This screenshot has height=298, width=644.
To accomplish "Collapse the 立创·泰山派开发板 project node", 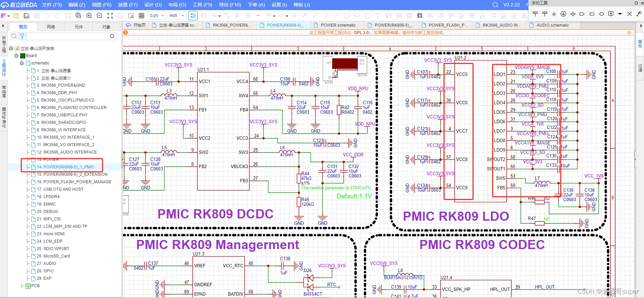I will click(x=11, y=48).
